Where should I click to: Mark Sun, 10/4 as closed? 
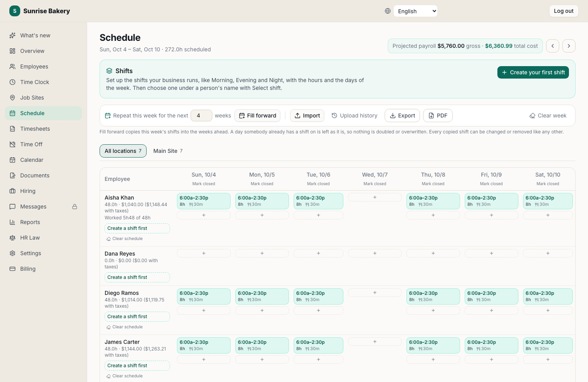click(204, 184)
